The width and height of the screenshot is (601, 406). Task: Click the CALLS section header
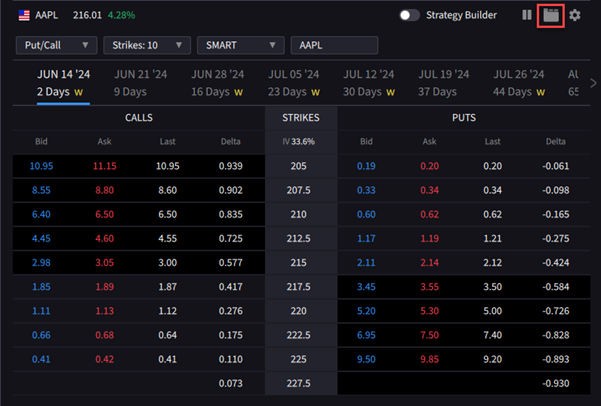pos(139,118)
